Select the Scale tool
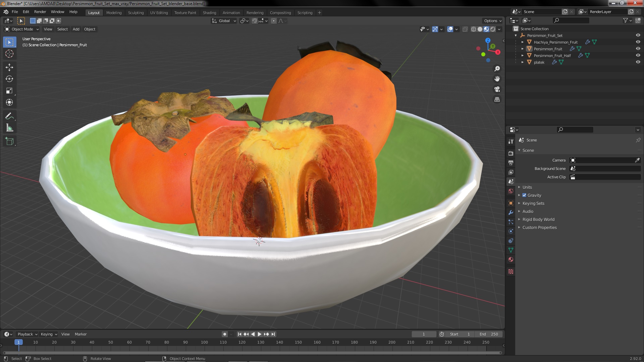 coord(9,91)
